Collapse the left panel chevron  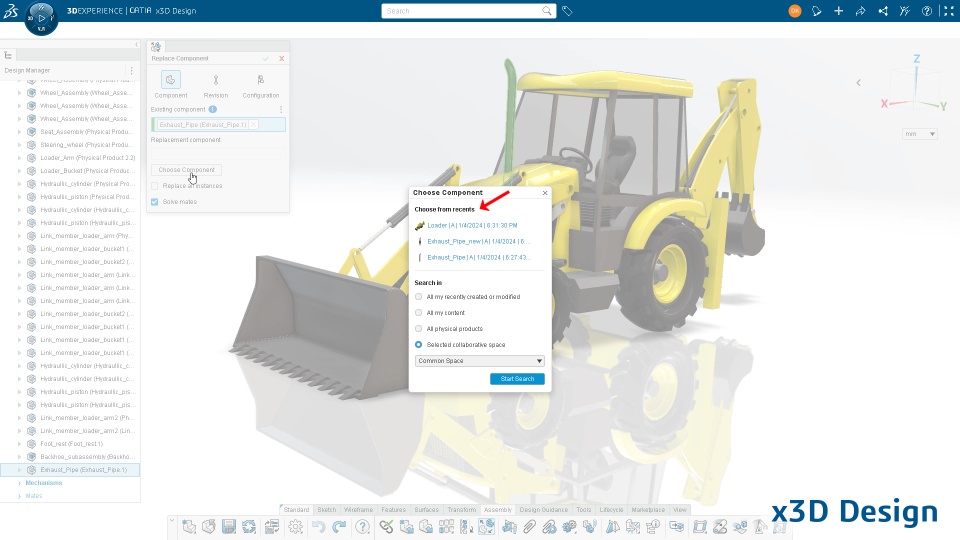coord(136,45)
